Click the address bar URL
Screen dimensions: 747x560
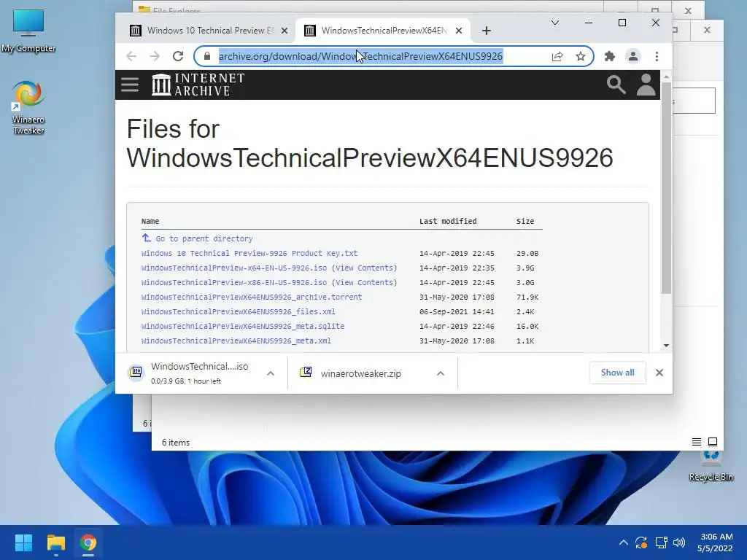[x=360, y=56]
